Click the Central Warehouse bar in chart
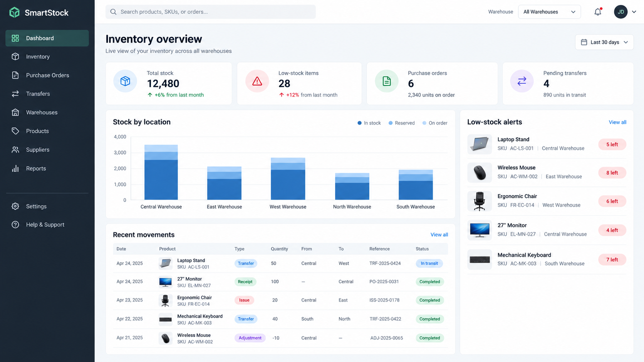 [x=161, y=172]
